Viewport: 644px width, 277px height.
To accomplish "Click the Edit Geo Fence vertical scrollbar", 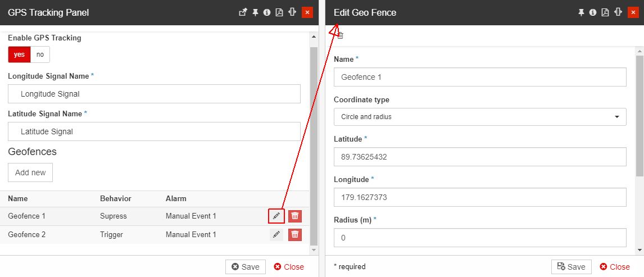I will click(640, 112).
